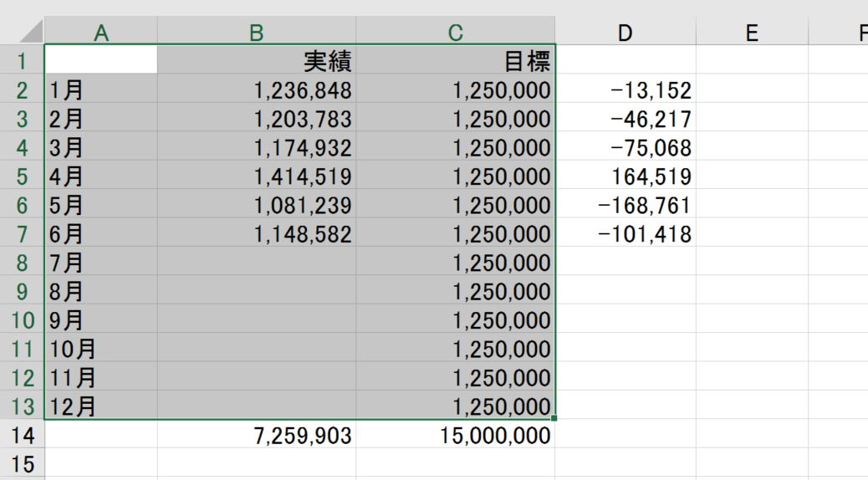Image resolution: width=868 pixels, height=480 pixels.
Task: Select column E header
Action: 752,31
